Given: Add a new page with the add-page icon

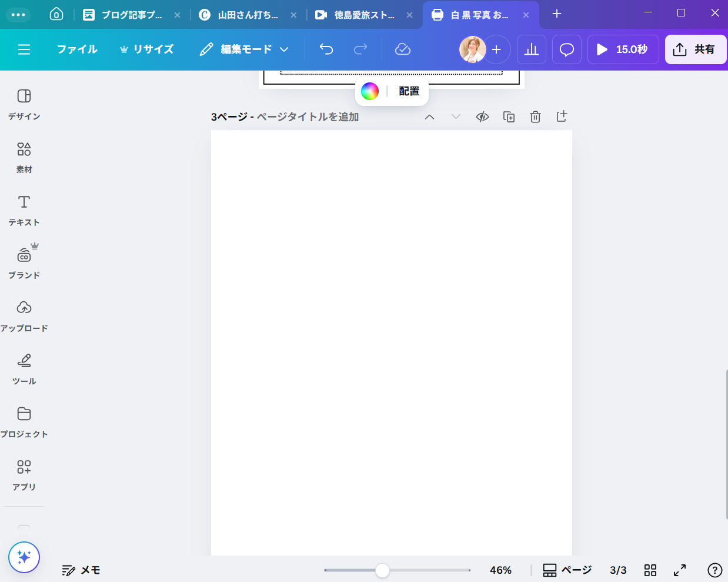Looking at the screenshot, I should tap(562, 117).
